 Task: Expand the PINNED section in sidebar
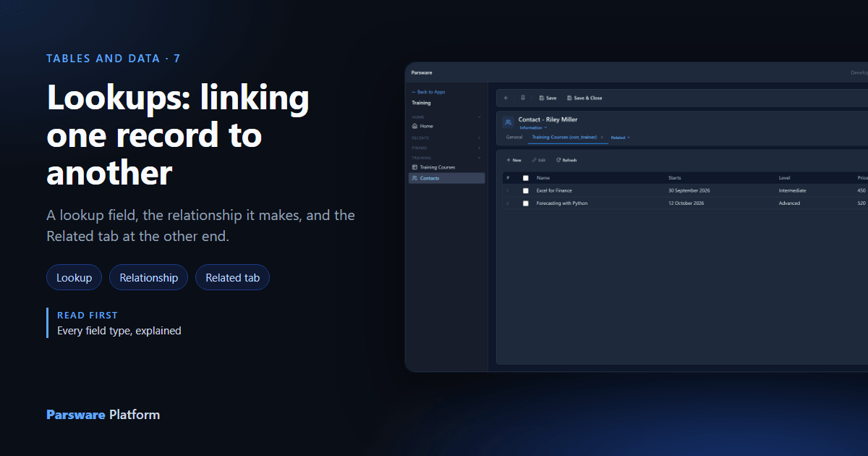pos(479,148)
